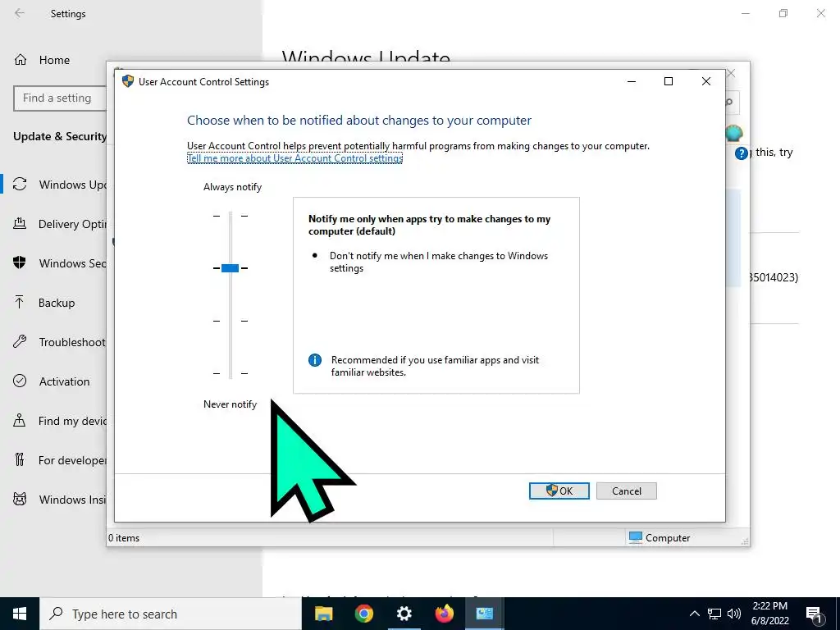
Task: Maximize the User Account Control Settings dialog
Action: [x=669, y=81]
